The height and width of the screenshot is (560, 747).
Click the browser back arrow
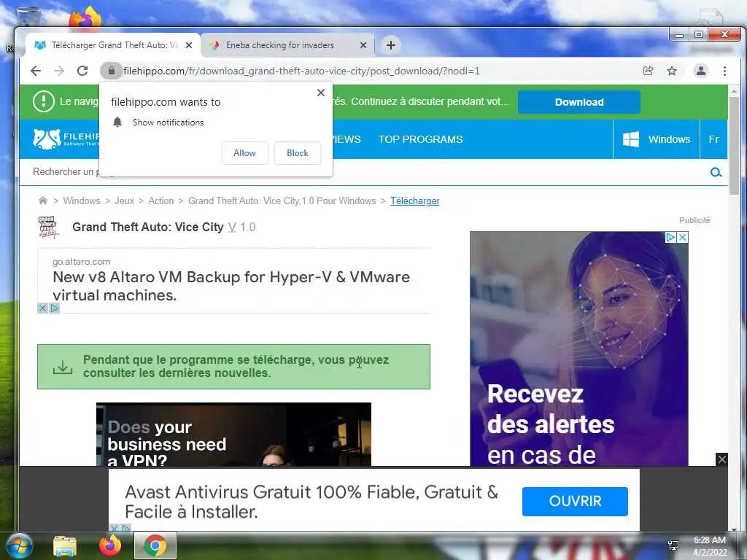pyautogui.click(x=36, y=71)
